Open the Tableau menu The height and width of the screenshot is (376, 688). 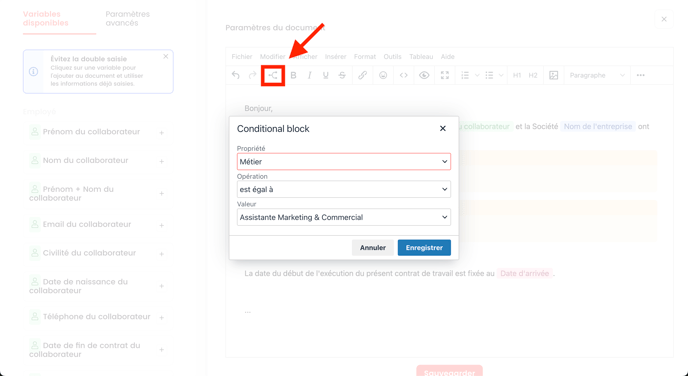(421, 57)
